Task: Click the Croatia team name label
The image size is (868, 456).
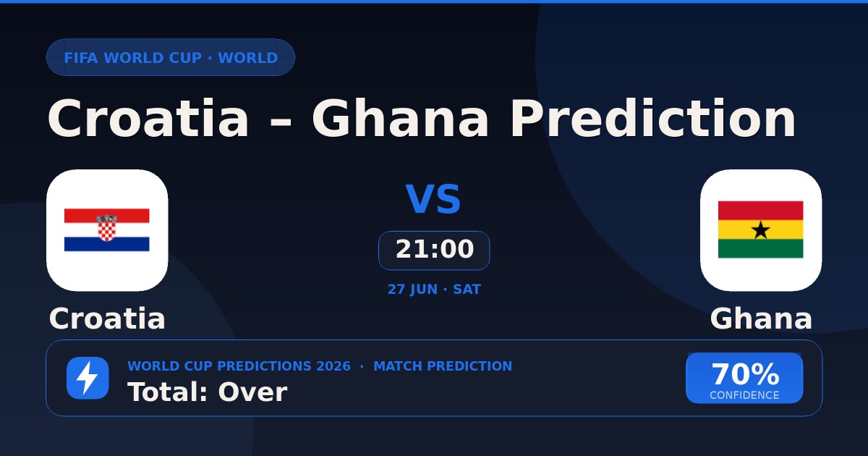Action: pos(107,318)
